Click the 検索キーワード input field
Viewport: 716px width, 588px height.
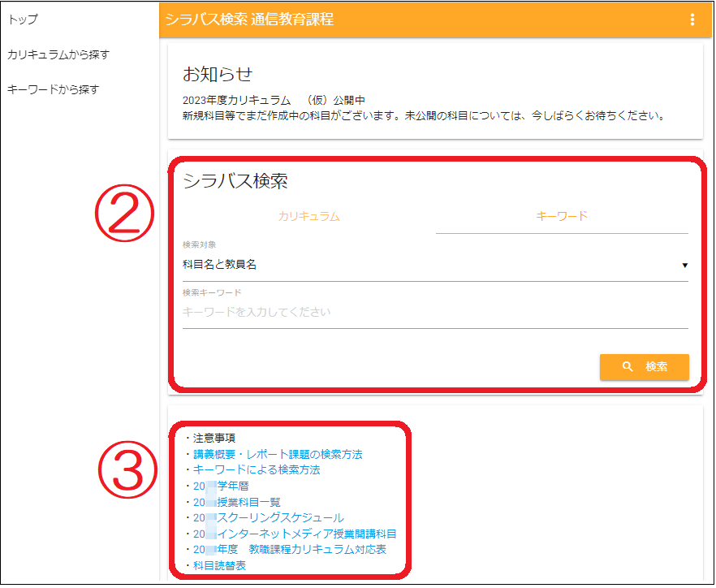pos(434,313)
